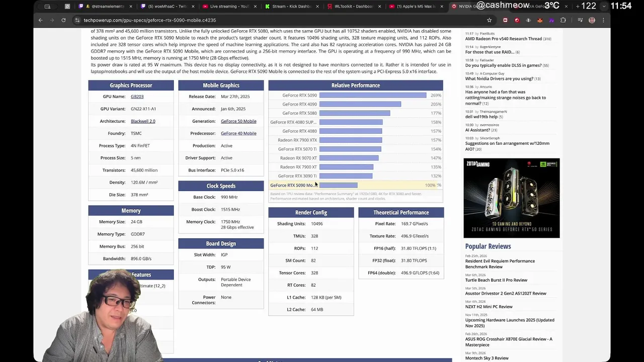The height and width of the screenshot is (362, 644).
Task: Go back using the browser back arrow
Action: 41,20
